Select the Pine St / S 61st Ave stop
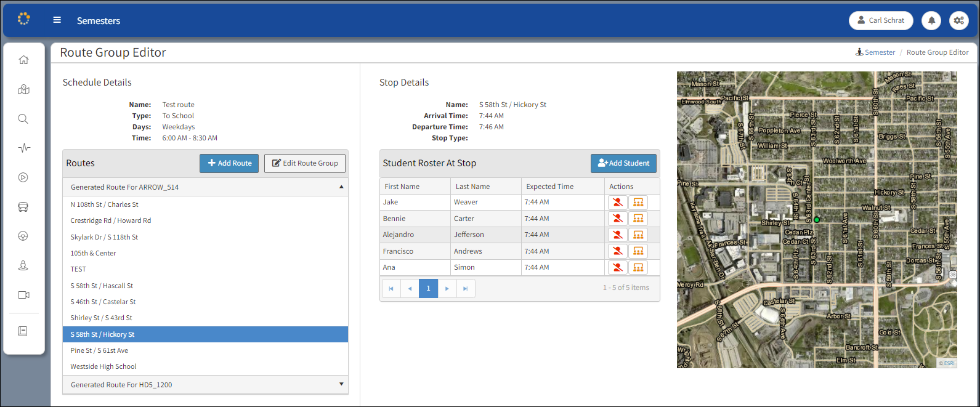This screenshot has height=407, width=980. (99, 350)
